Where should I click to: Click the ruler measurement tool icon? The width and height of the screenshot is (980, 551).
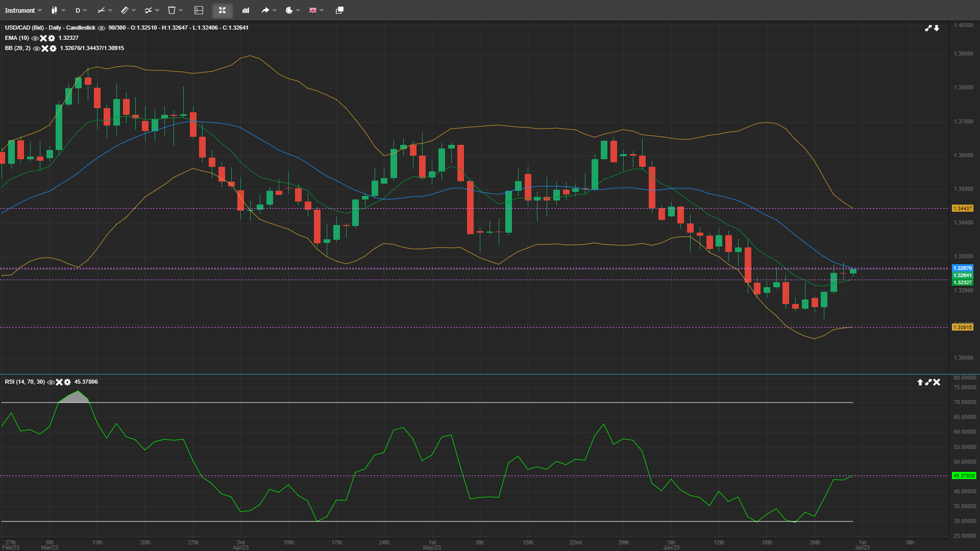125,10
